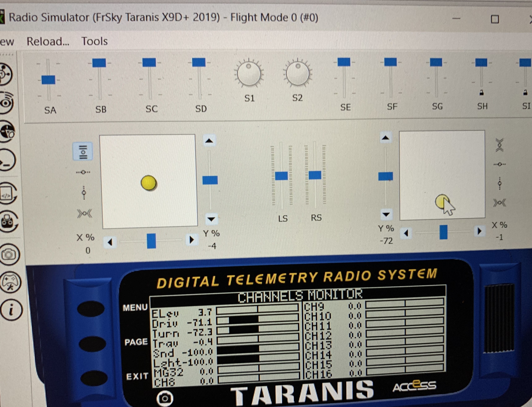Toggle the lock under the SI switch
The height and width of the screenshot is (407, 532).
coord(525,93)
